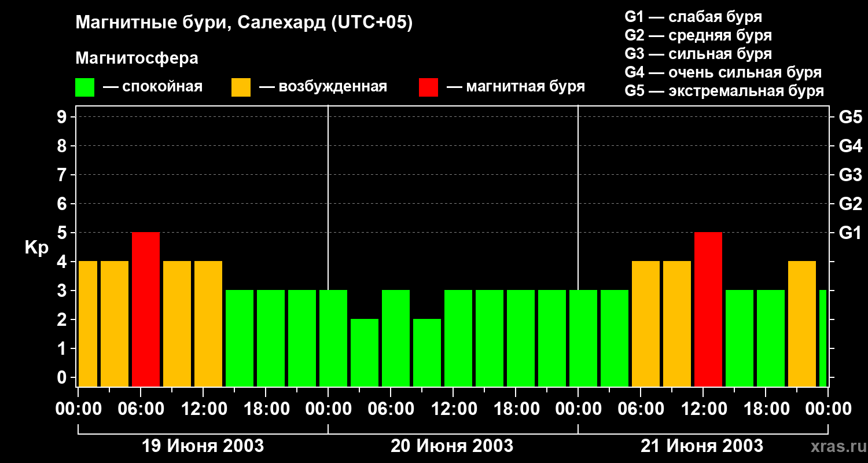Click the '9' value on Kp axis

62,117
